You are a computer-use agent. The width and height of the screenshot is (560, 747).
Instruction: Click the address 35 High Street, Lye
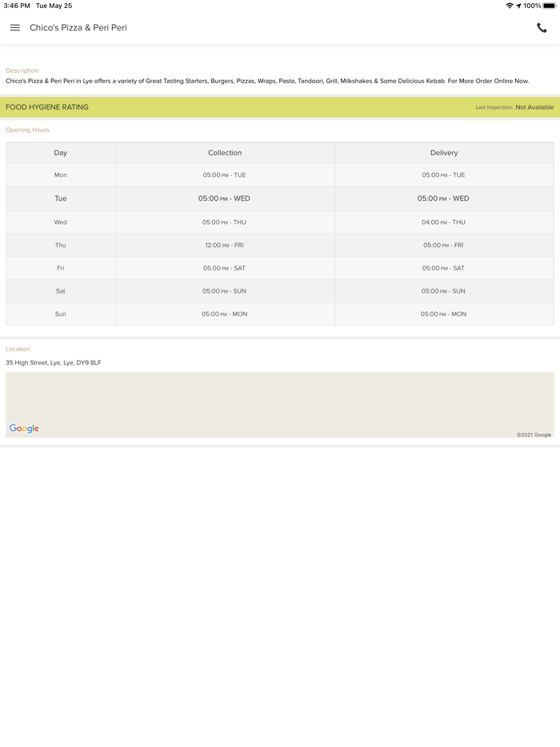coord(54,362)
